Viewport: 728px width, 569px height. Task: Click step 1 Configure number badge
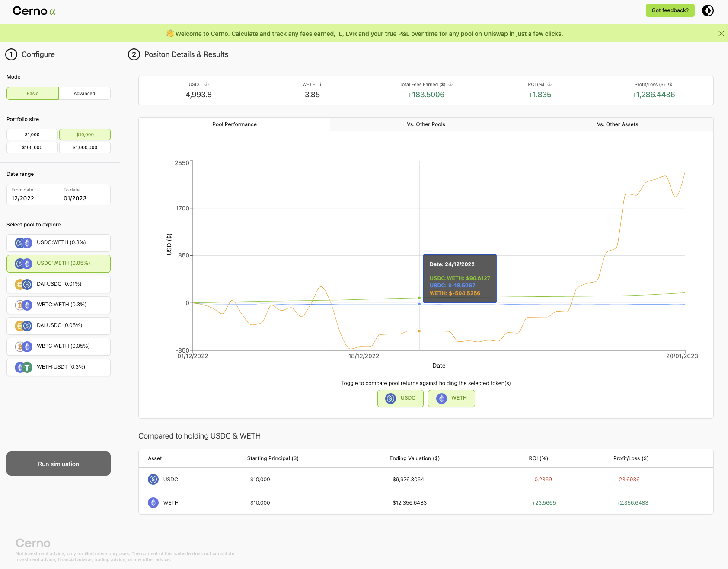[x=11, y=54]
